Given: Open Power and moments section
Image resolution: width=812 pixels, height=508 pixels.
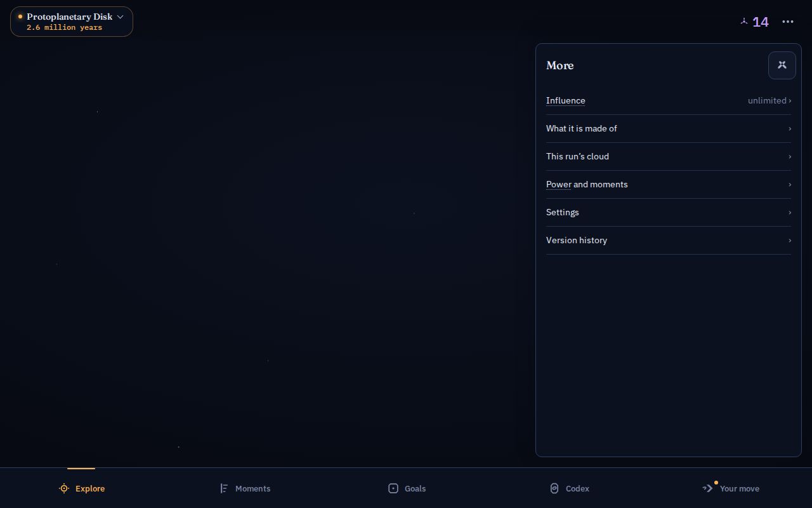Looking at the screenshot, I should click(x=669, y=184).
